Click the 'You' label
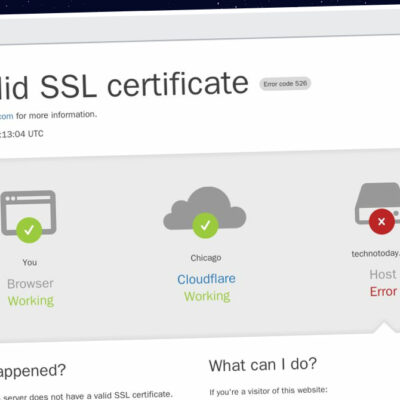The width and height of the screenshot is (400, 400). coord(30,262)
